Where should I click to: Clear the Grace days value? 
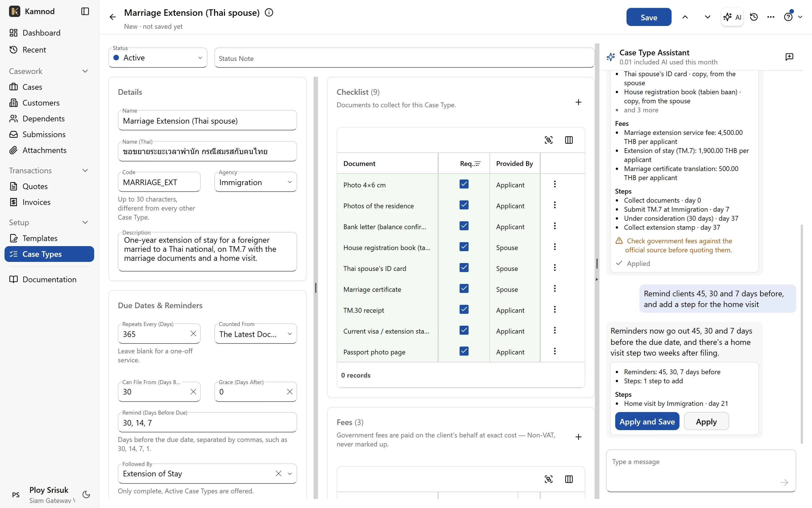point(290,392)
